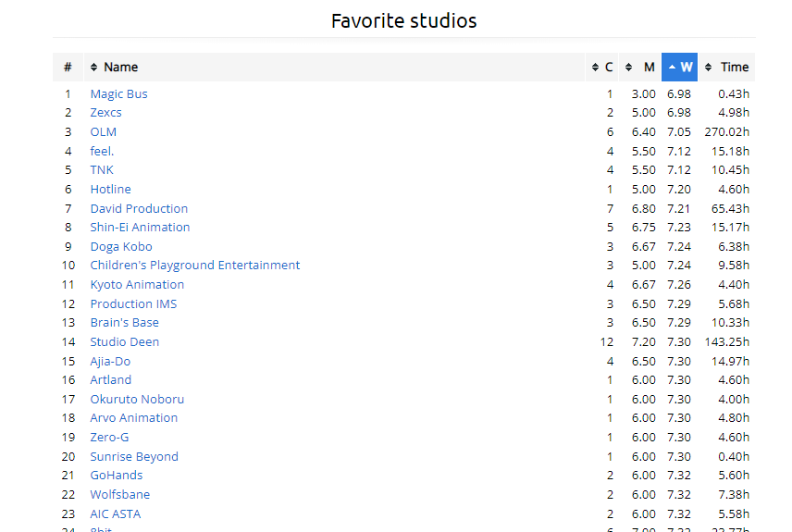Sort table by the C count column

tap(602, 68)
